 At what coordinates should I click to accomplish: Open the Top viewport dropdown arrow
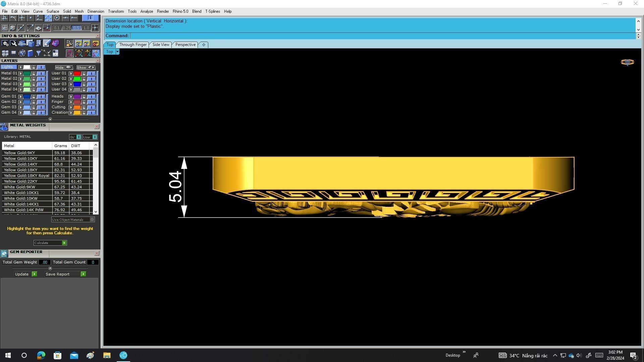pos(117,52)
